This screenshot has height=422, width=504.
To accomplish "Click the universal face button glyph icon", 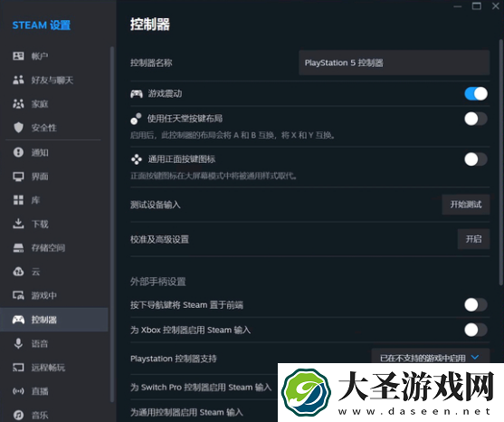I will (x=137, y=159).
